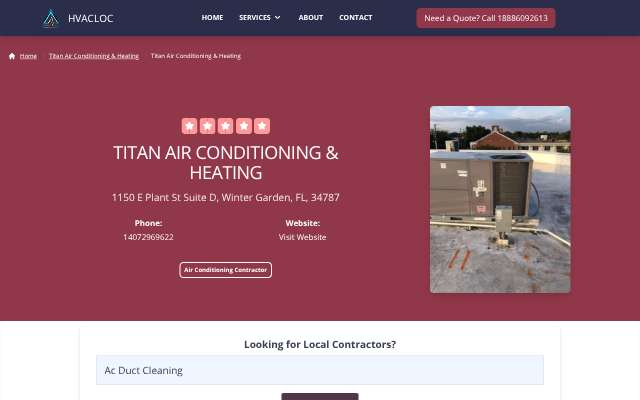Open the rooftop AC unit photo
This screenshot has height=400, width=640.
pos(500,199)
